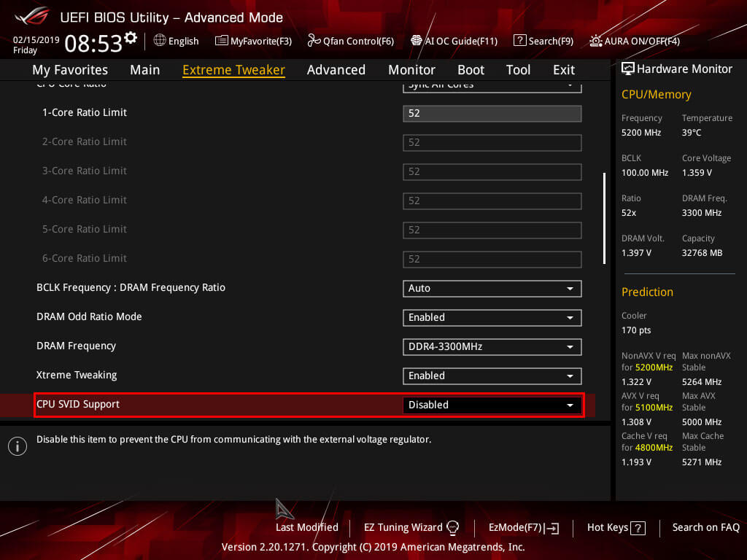Open the Boot tab
Image resolution: width=747 pixels, height=560 pixels.
[x=471, y=70]
